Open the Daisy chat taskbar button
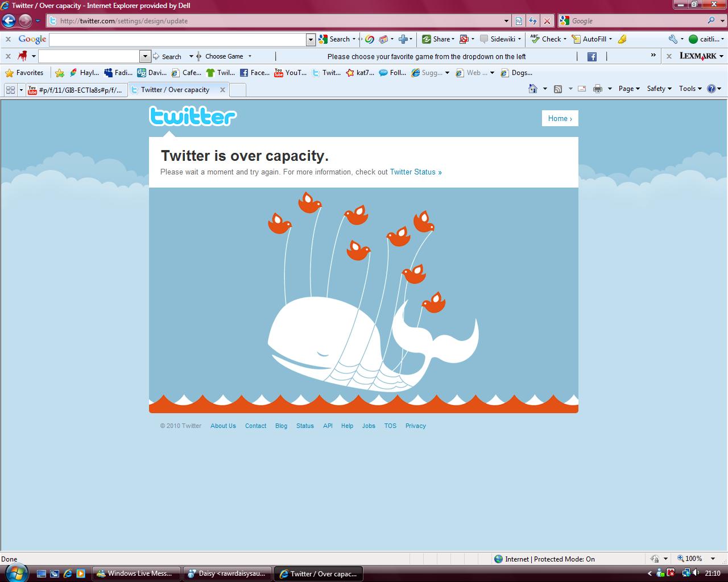This screenshot has height=582, width=728. 227,573
